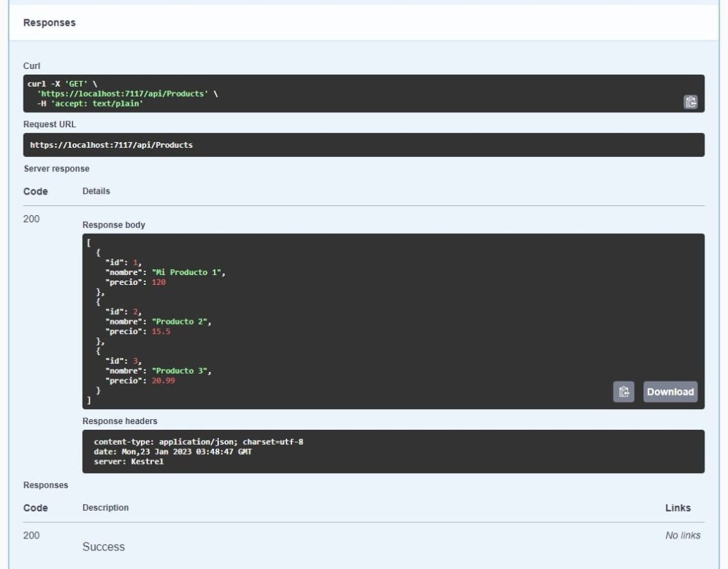Click the Server response label
Viewport: 728px width, 569px height.
point(57,169)
